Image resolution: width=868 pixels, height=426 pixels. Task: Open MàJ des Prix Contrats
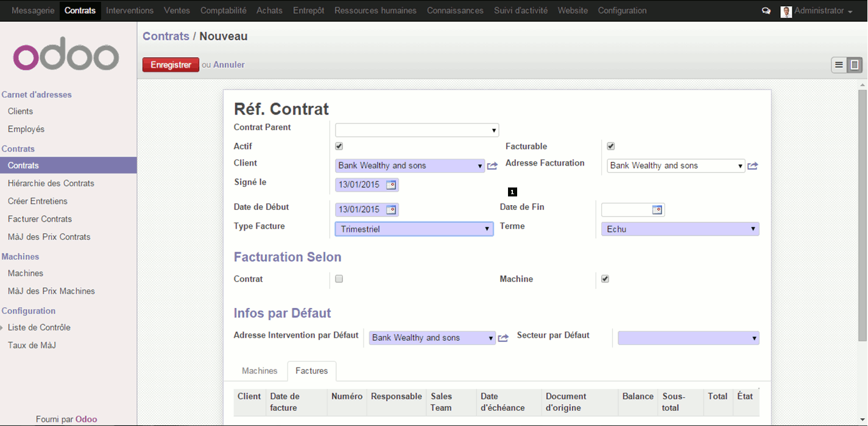coord(49,237)
